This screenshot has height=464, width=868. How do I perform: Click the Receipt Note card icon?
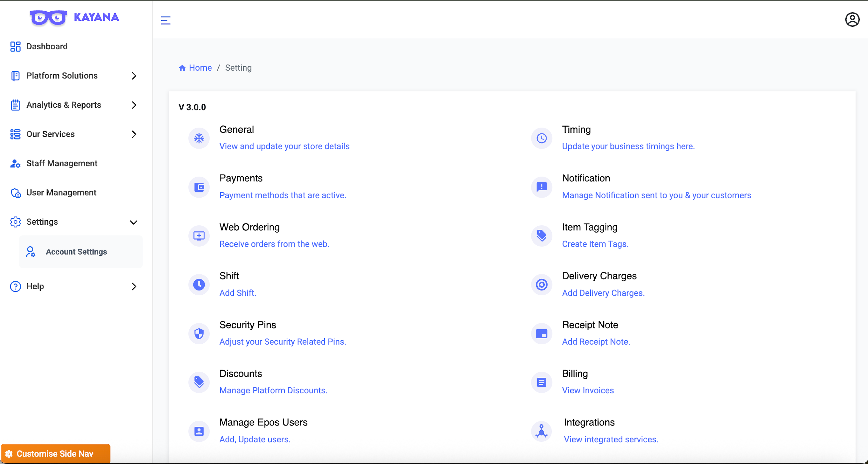pyautogui.click(x=542, y=334)
